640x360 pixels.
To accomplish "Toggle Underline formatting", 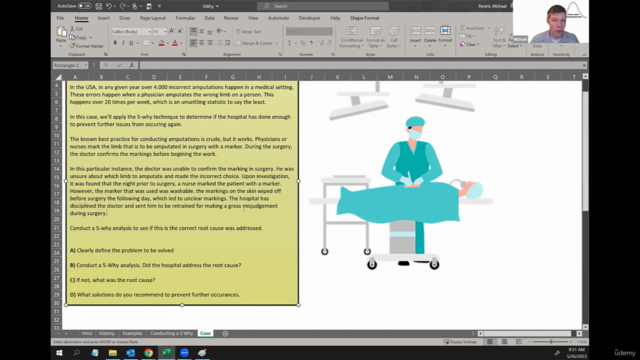I will pos(131,43).
